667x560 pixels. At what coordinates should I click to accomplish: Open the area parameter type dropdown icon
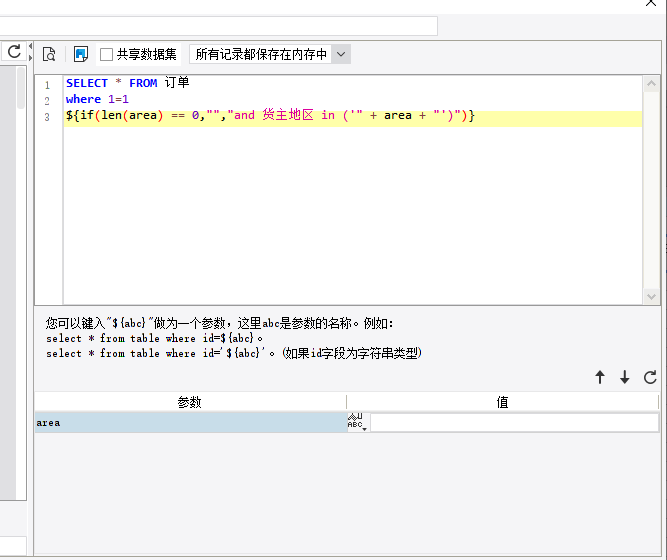coord(356,422)
